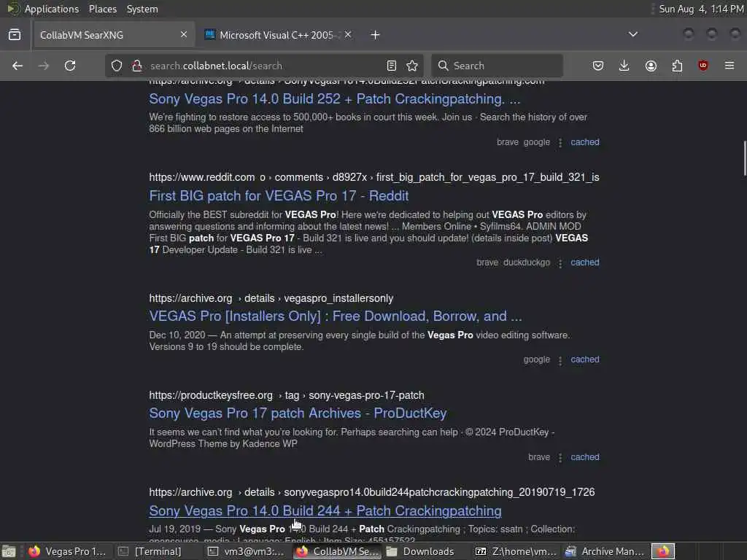Expand options dots on ProDuctKey result
Image resolution: width=747 pixels, height=560 pixels.
tap(560, 458)
